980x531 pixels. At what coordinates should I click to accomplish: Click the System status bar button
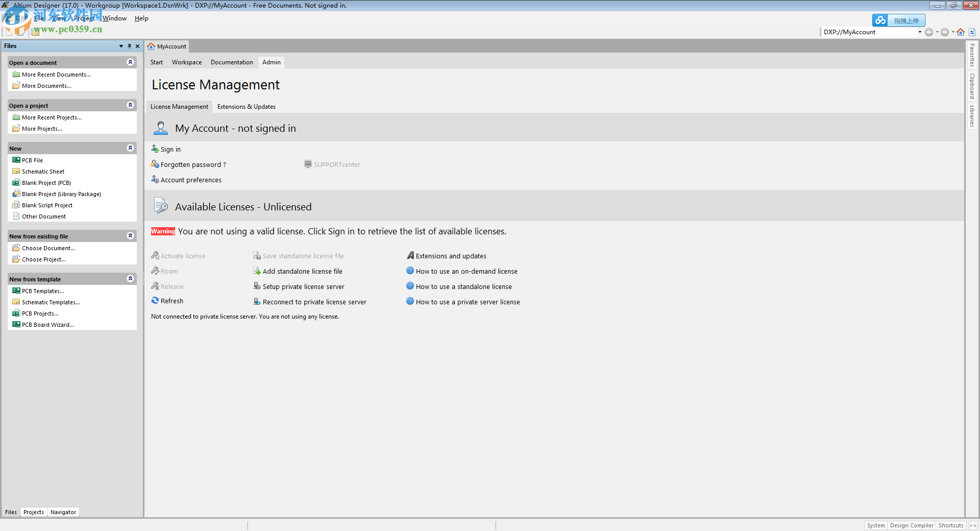click(x=876, y=525)
